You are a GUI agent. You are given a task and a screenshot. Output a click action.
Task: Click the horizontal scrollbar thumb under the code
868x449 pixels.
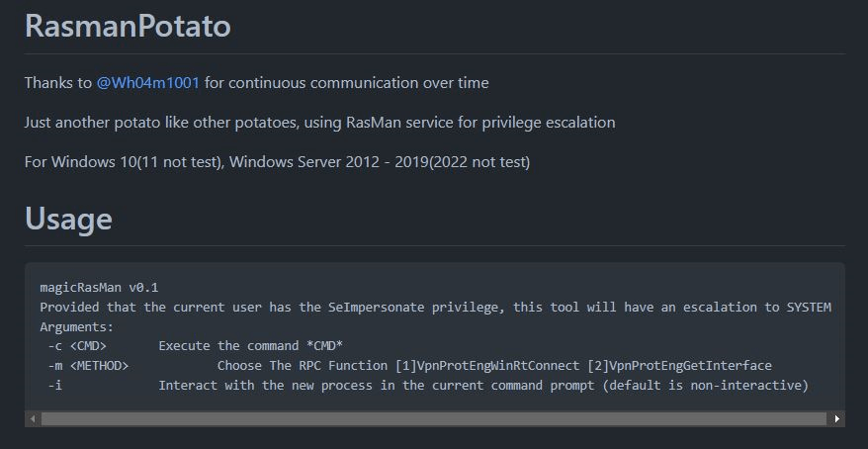(x=433, y=419)
